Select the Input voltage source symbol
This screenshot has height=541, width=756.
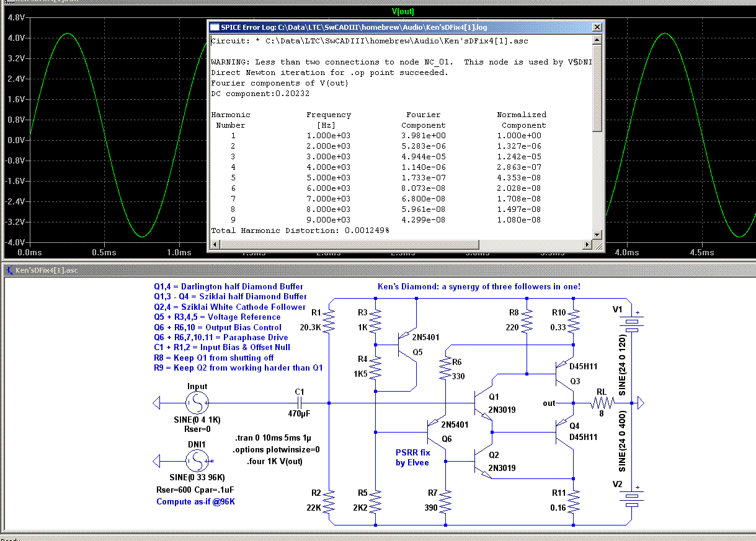(197, 403)
